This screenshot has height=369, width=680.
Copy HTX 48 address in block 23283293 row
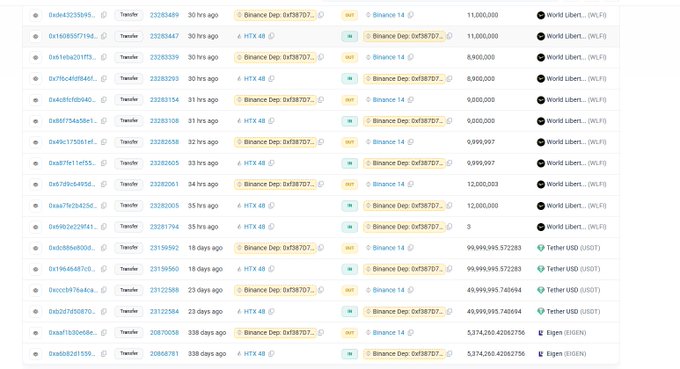tap(271, 79)
